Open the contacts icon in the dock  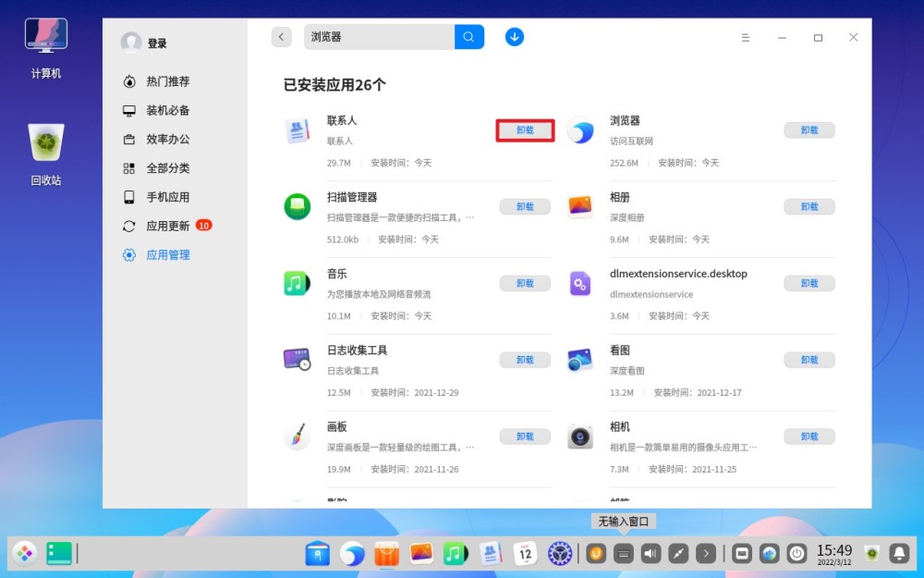pyautogui.click(x=490, y=554)
